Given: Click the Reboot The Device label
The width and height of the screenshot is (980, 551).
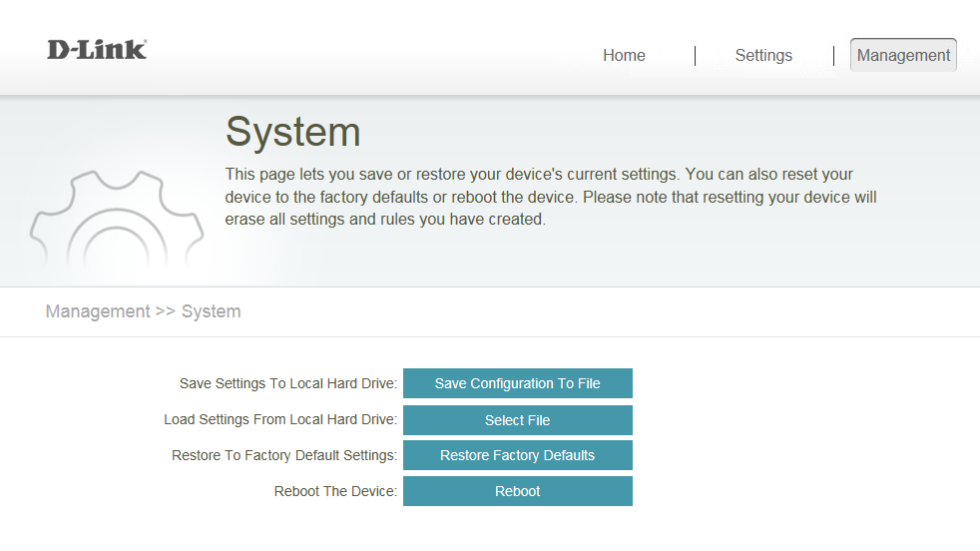Looking at the screenshot, I should 335,491.
